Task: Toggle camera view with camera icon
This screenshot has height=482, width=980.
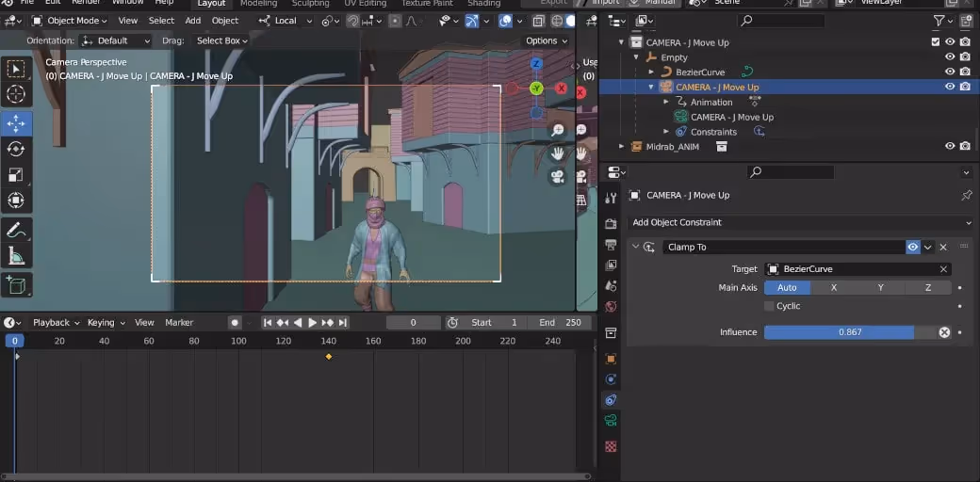Action: click(558, 177)
